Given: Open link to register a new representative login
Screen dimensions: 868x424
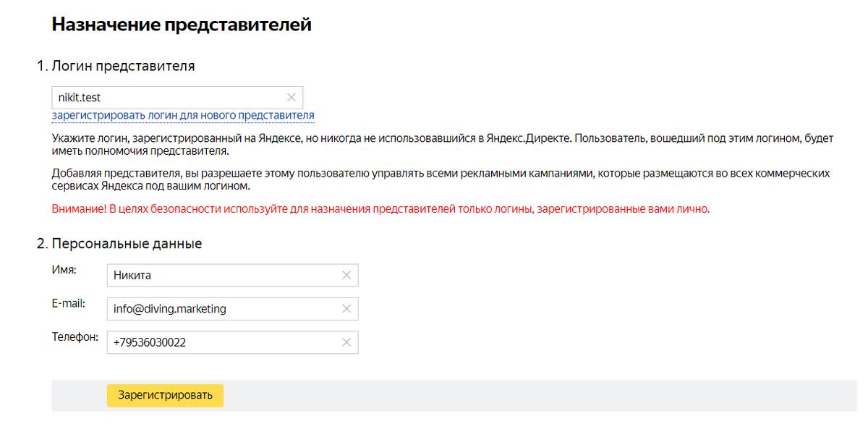Looking at the screenshot, I should coord(182,115).
